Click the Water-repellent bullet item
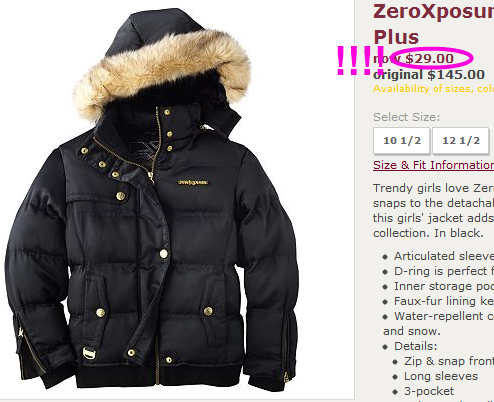 [439, 323]
